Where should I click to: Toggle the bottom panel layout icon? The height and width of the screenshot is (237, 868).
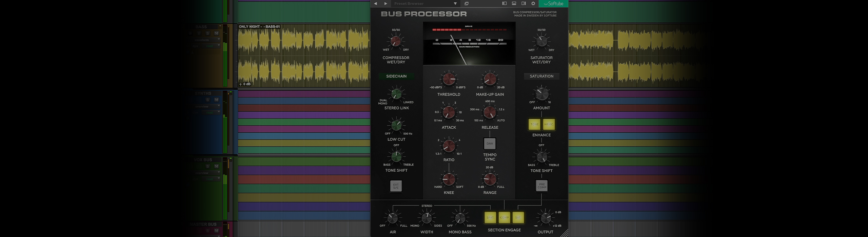[514, 3]
